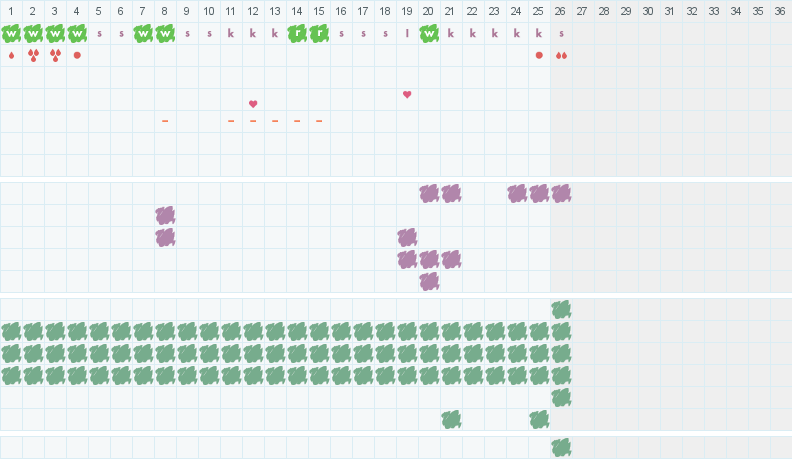Select the heart icon on day 19
The image size is (792, 459).
click(407, 95)
